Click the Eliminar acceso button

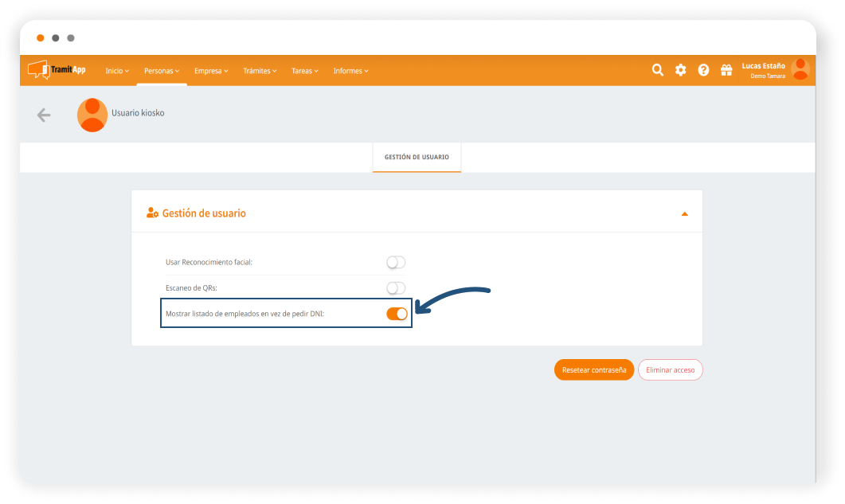point(671,370)
